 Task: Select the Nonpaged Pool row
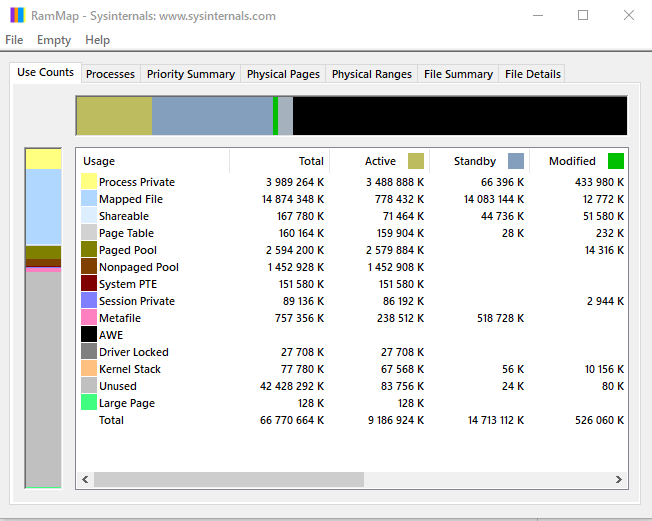(x=139, y=267)
